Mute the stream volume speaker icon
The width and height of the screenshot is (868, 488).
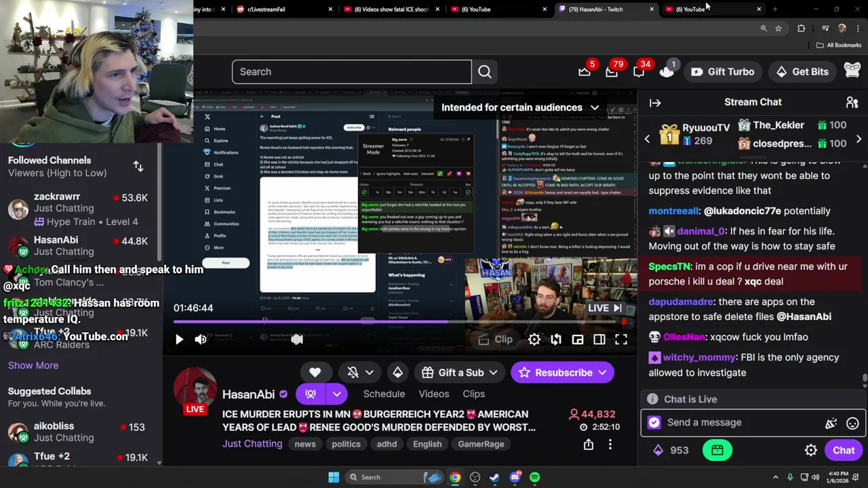click(201, 340)
